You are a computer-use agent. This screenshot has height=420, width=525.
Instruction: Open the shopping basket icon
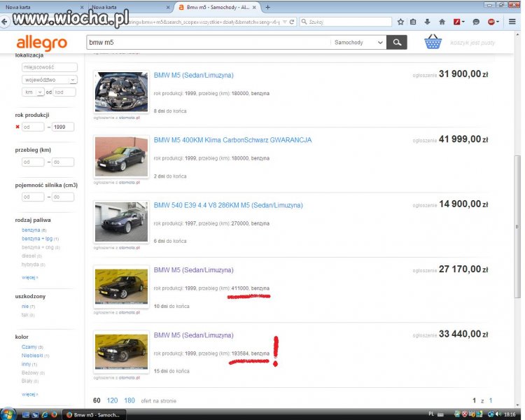coord(433,42)
